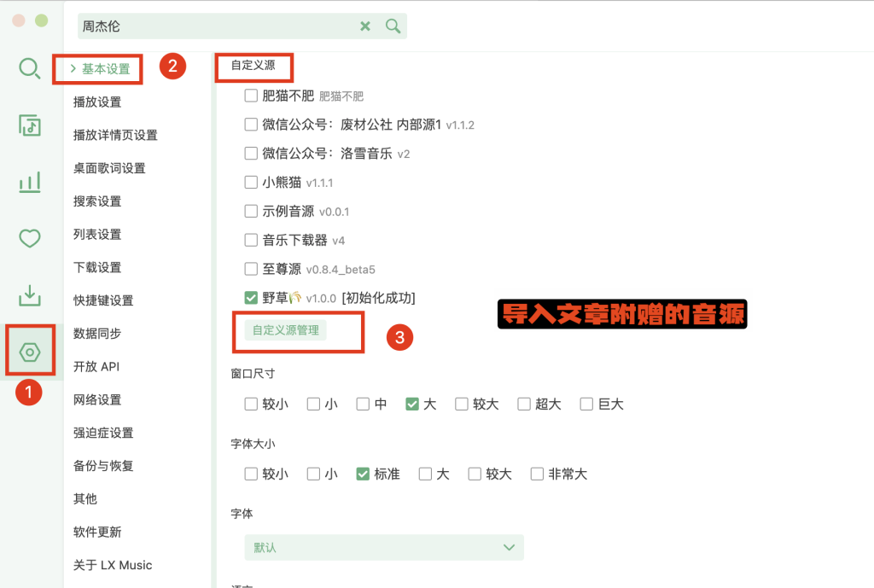Enable the 肥猫不肥 custom source
This screenshot has height=588, width=874.
[251, 96]
